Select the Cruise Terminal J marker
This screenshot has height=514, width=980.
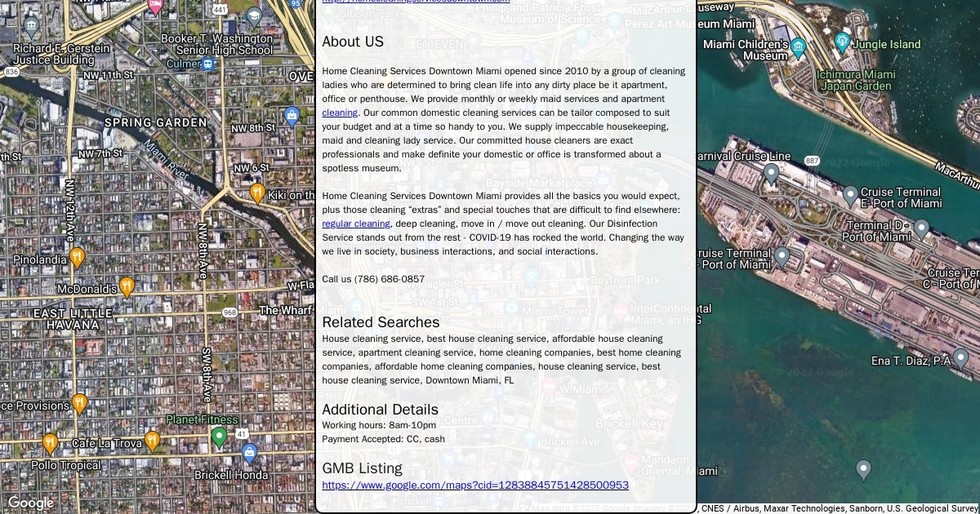tap(782, 257)
